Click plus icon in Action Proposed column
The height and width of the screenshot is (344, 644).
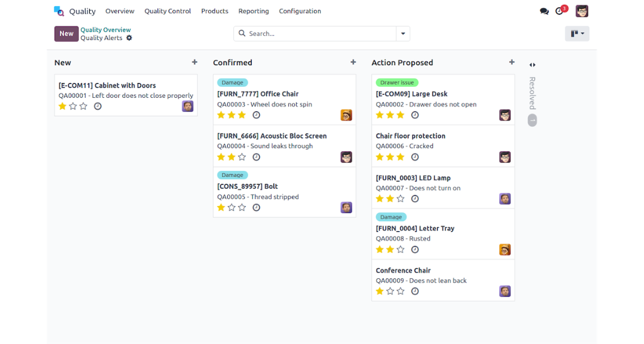[x=512, y=62]
